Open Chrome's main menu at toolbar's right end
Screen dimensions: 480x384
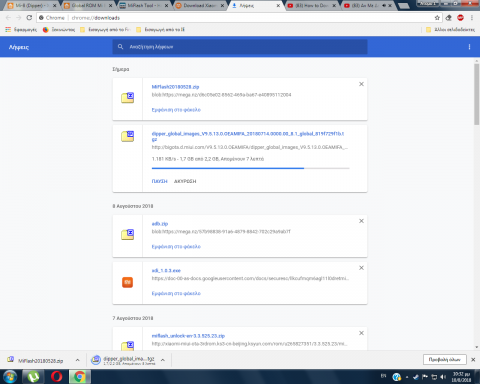472,18
